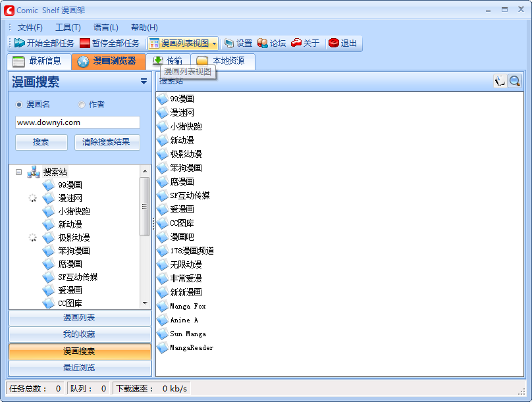The width and height of the screenshot is (532, 402).
Task: Switch to the 本地资源 tab
Action: pos(223,61)
